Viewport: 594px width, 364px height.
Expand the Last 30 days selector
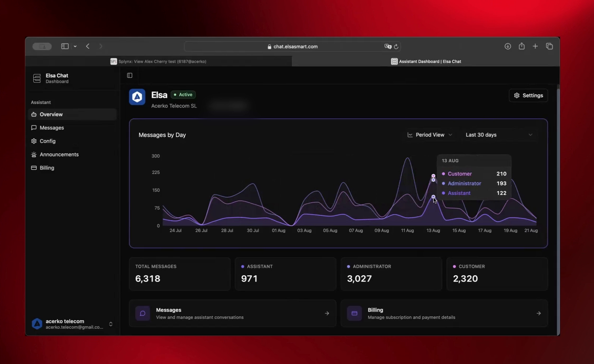pyautogui.click(x=499, y=134)
